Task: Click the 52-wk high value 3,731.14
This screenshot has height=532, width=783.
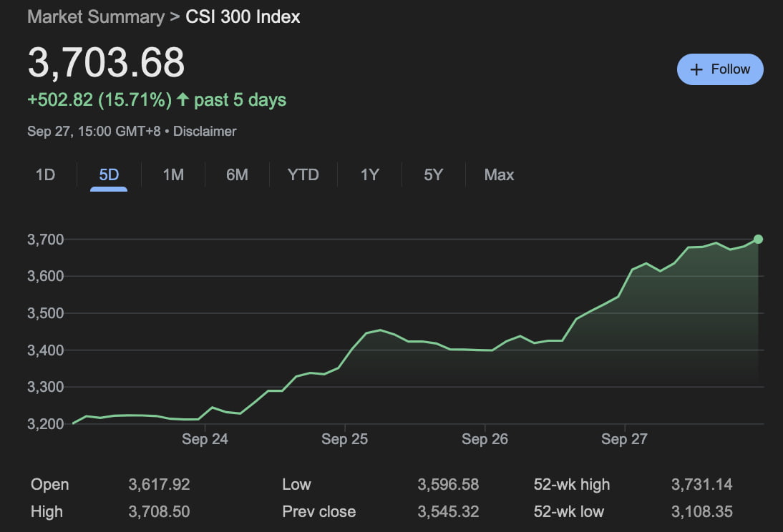Action: click(701, 484)
